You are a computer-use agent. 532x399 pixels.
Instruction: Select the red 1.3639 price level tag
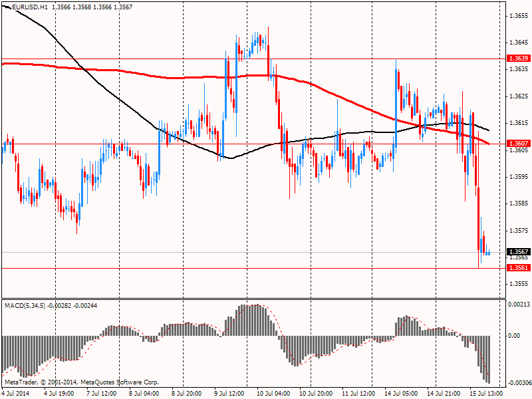(x=517, y=59)
